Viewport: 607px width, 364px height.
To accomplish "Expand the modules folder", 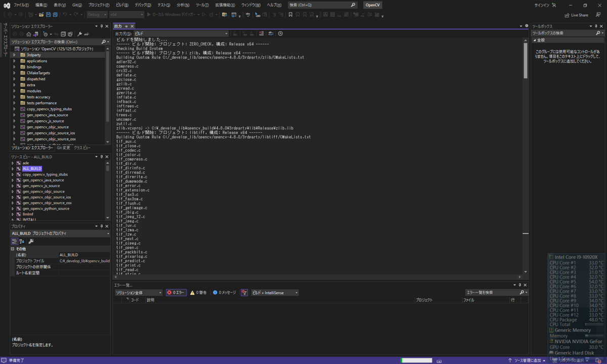I will tap(15, 91).
